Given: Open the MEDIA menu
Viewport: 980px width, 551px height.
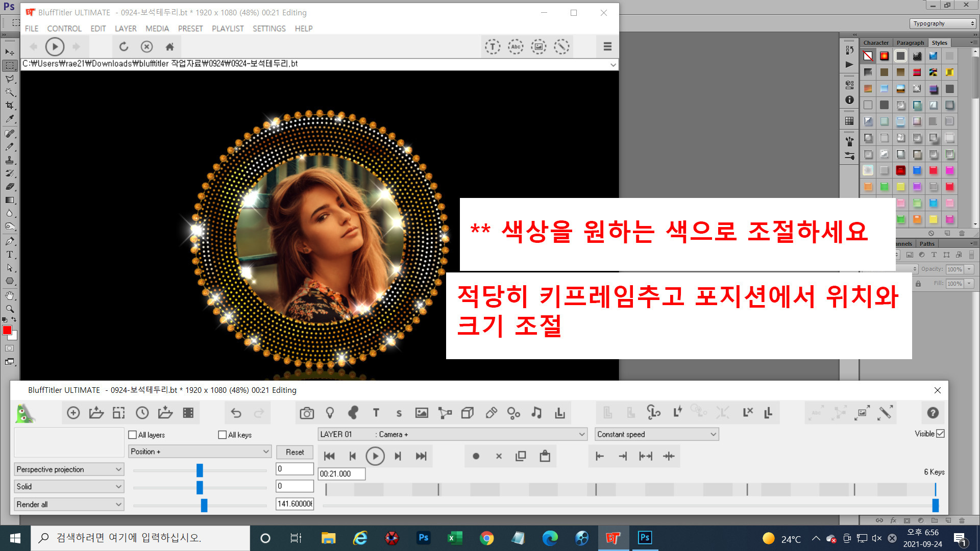Looking at the screenshot, I should pos(157,29).
